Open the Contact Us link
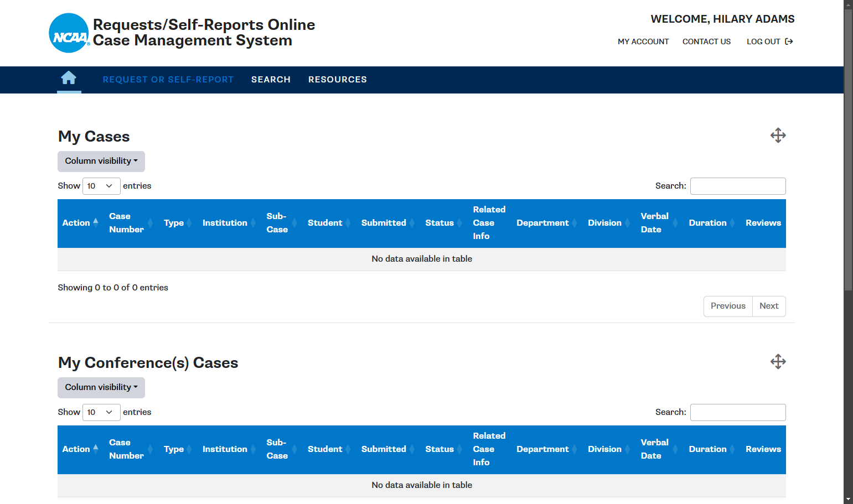Screen dimensions: 853x504 pyautogui.click(x=706, y=41)
